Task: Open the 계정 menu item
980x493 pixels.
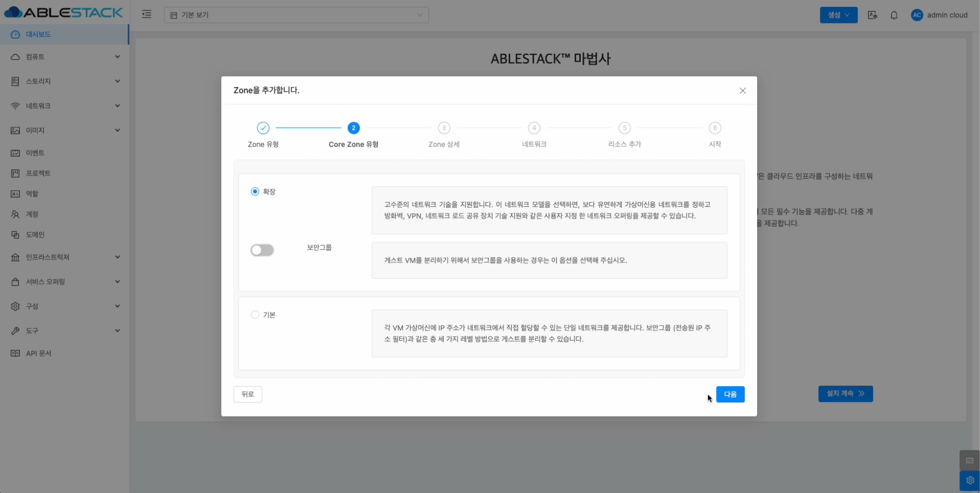Action: point(64,215)
